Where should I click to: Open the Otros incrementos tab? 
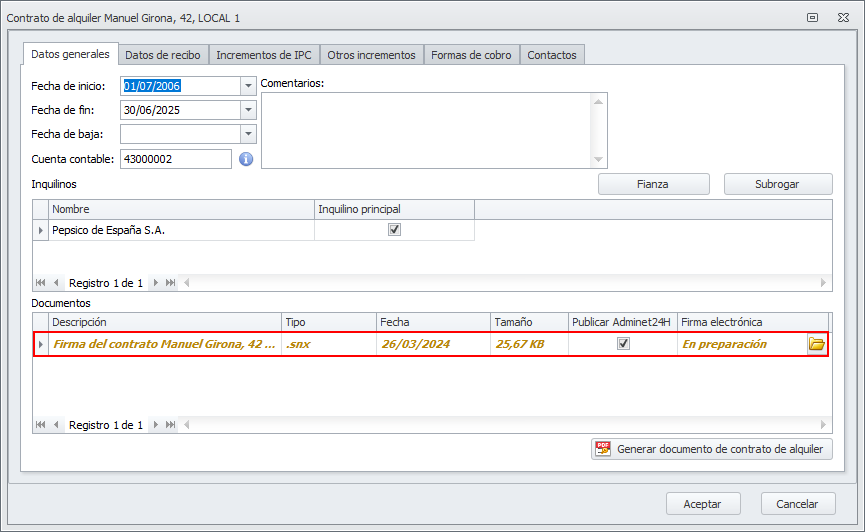(371, 55)
